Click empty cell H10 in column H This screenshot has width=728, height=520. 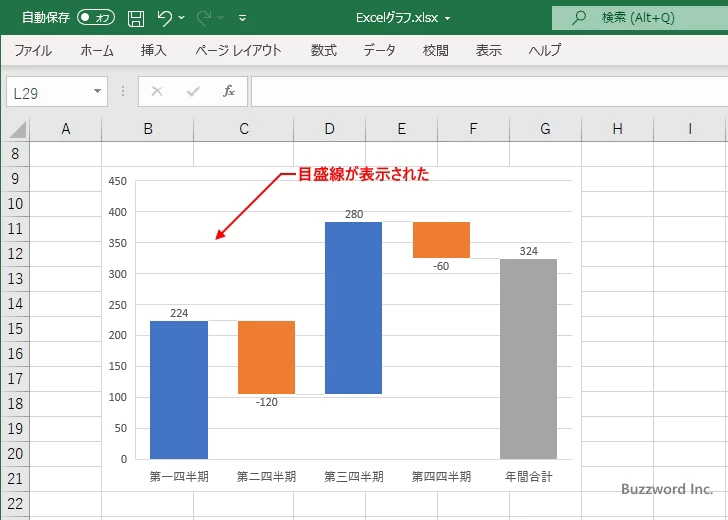pos(618,204)
